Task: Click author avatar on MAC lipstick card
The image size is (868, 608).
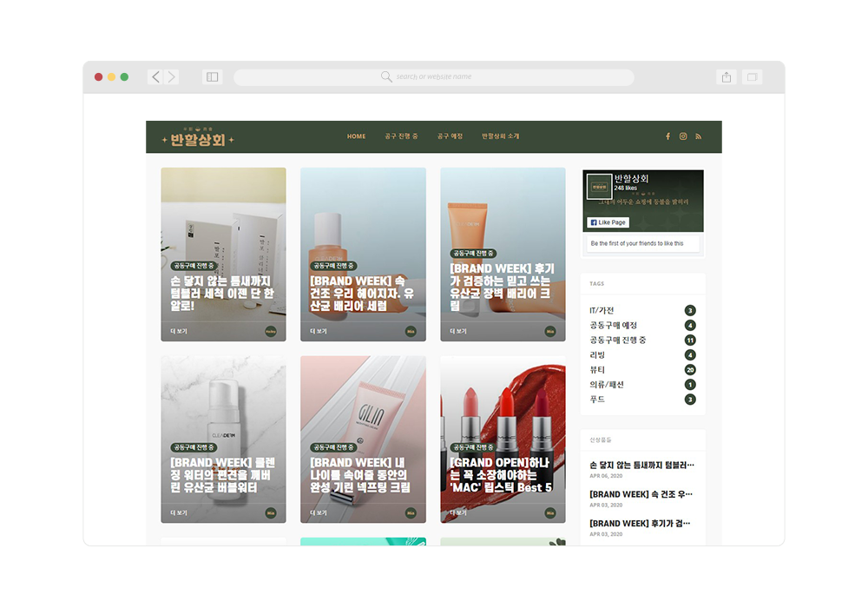Action: point(550,512)
